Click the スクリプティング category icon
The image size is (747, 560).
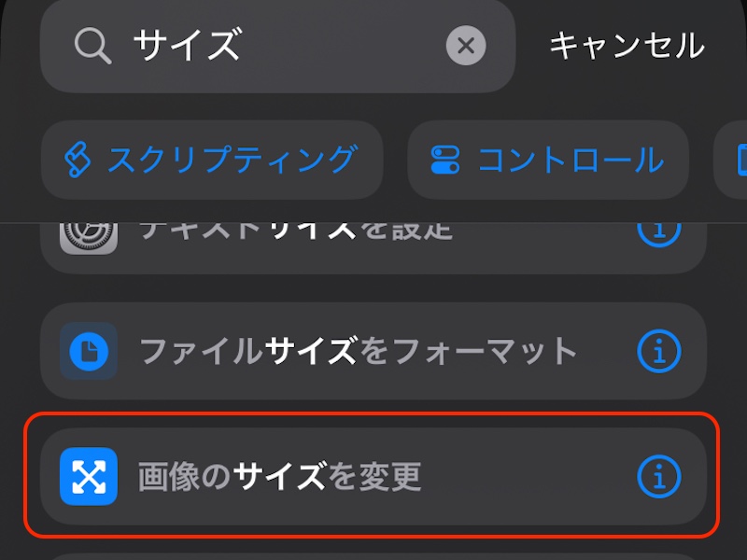pyautogui.click(x=77, y=160)
